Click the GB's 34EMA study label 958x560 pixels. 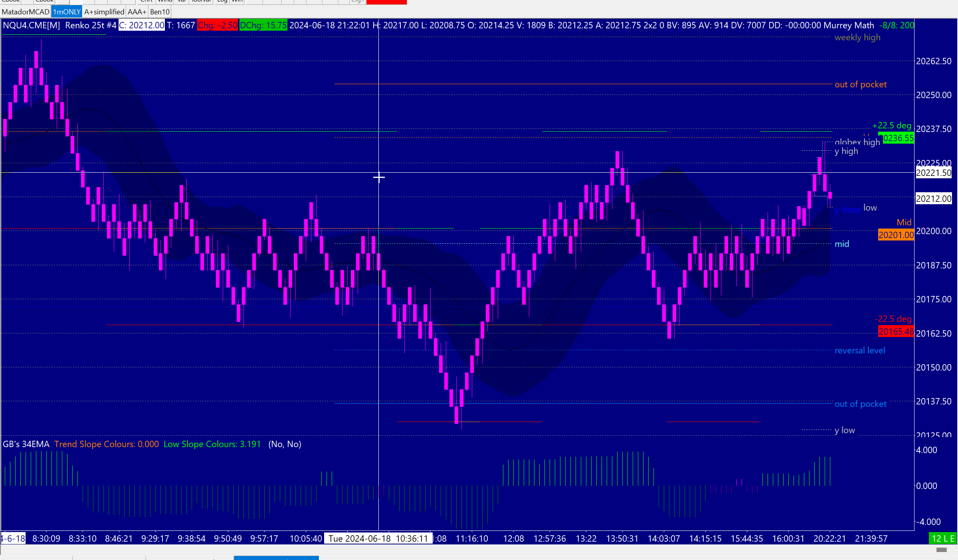pos(26,444)
